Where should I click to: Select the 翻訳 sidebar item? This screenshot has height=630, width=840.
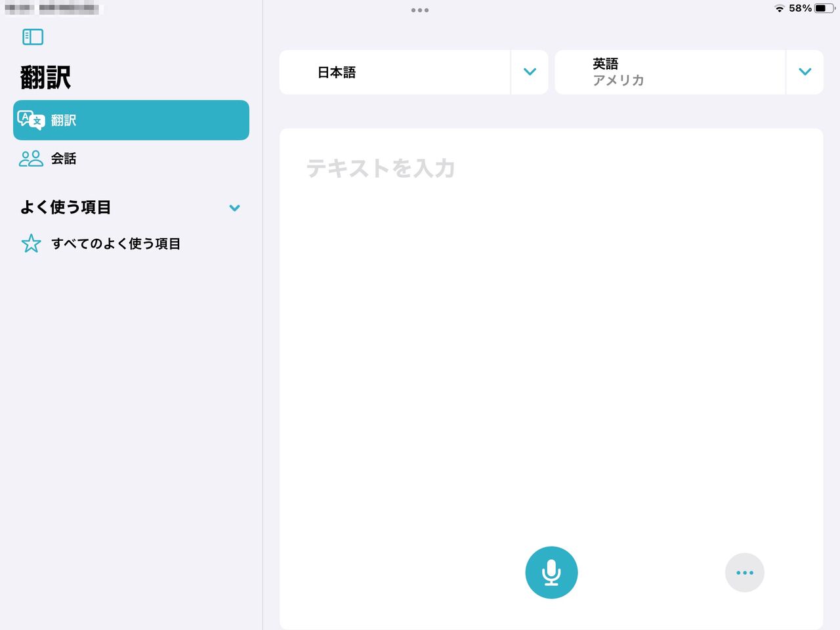coord(131,120)
